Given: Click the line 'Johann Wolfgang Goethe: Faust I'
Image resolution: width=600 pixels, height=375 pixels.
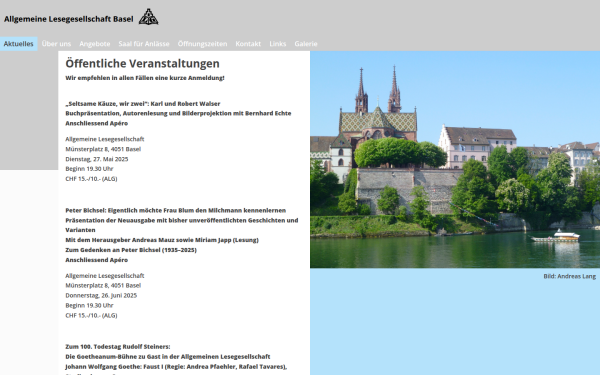Looking at the screenshot, I should (x=176, y=367).
